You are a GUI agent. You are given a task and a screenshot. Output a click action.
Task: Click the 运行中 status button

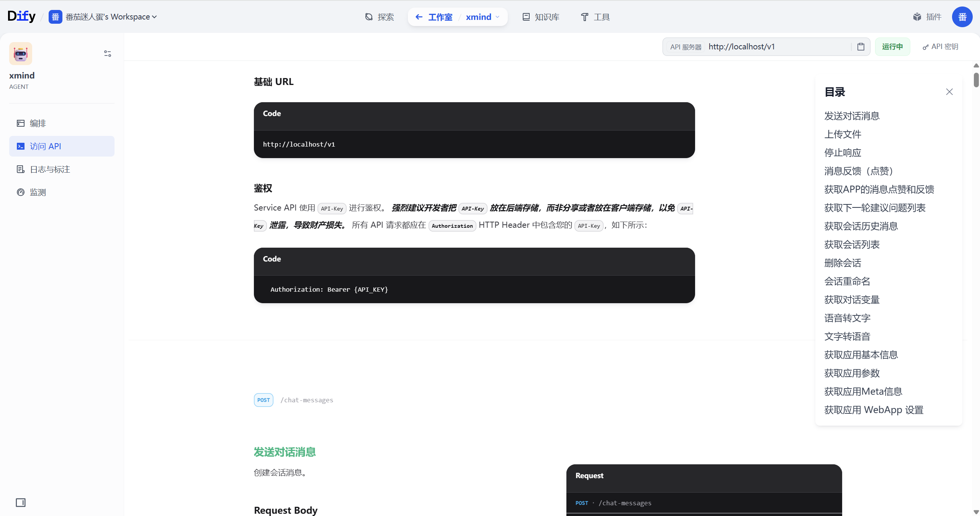892,46
